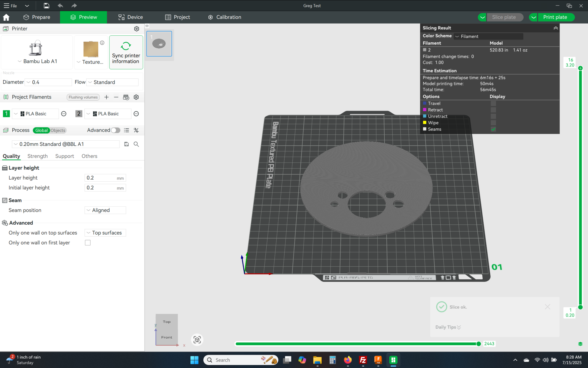The width and height of the screenshot is (588, 368).
Task: Open the FileZilla taskbar icon
Action: [x=363, y=360]
